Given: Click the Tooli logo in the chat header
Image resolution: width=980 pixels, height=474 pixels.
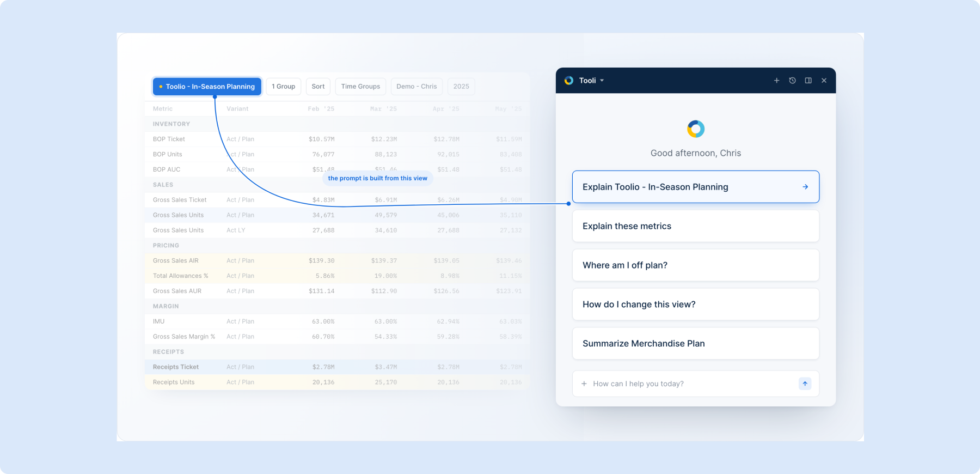Looking at the screenshot, I should (x=569, y=81).
